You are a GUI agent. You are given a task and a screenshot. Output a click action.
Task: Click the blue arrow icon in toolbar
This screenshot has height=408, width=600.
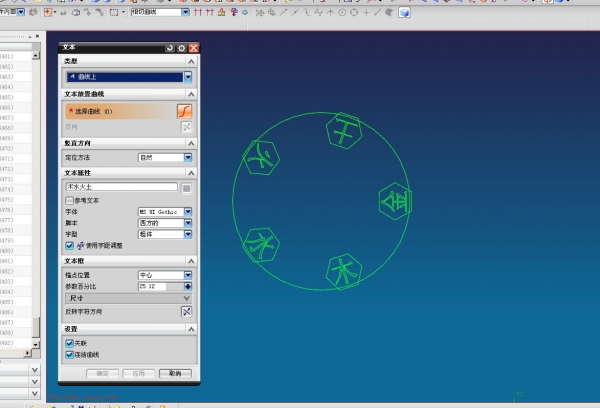point(245,13)
